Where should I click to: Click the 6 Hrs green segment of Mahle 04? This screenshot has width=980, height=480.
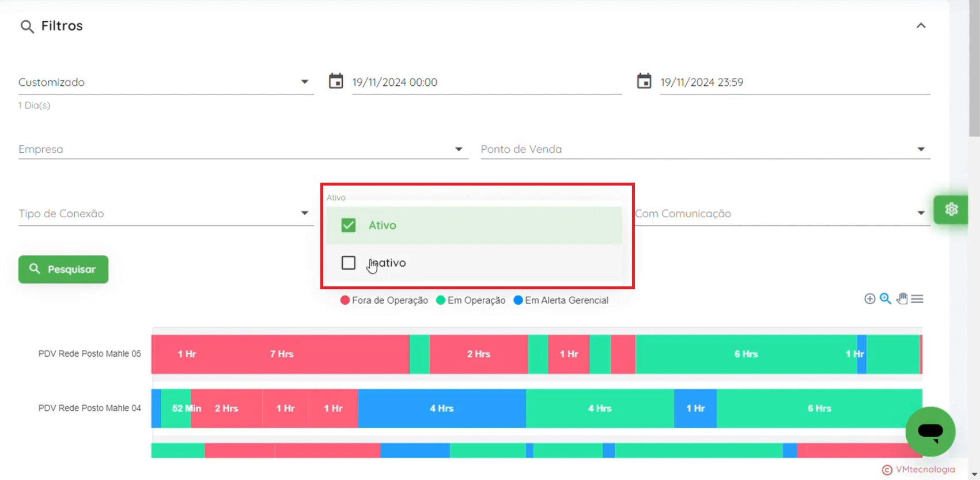(x=819, y=409)
